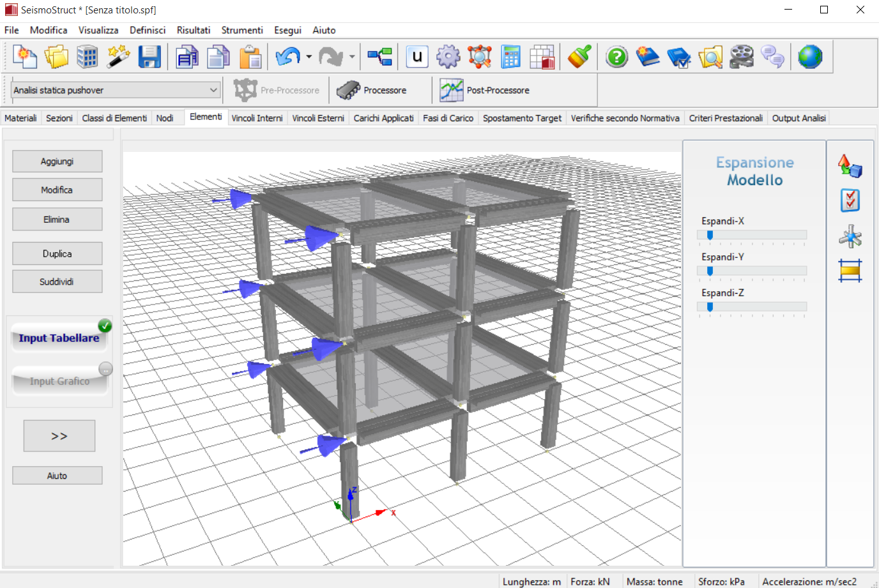Click the Aggiungi button
Screen dimensions: 879x588
click(57, 162)
